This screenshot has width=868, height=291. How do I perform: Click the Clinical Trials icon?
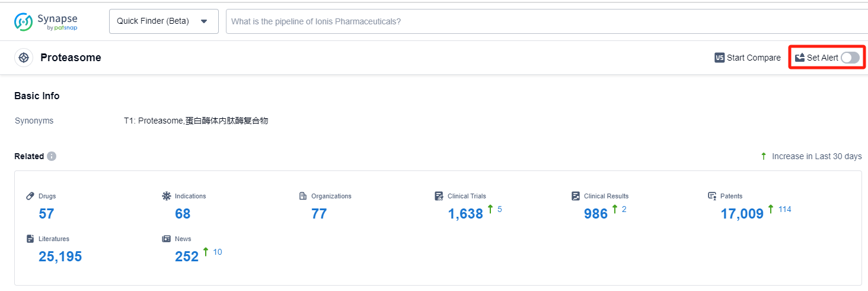point(439,196)
